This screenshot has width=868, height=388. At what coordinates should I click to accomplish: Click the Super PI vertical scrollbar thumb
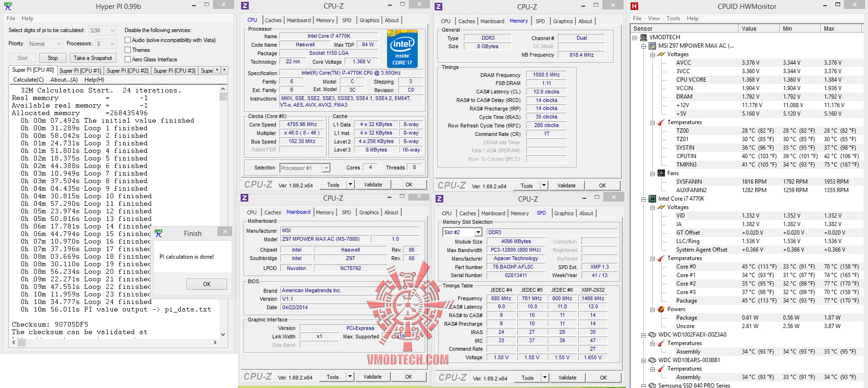coord(223,97)
